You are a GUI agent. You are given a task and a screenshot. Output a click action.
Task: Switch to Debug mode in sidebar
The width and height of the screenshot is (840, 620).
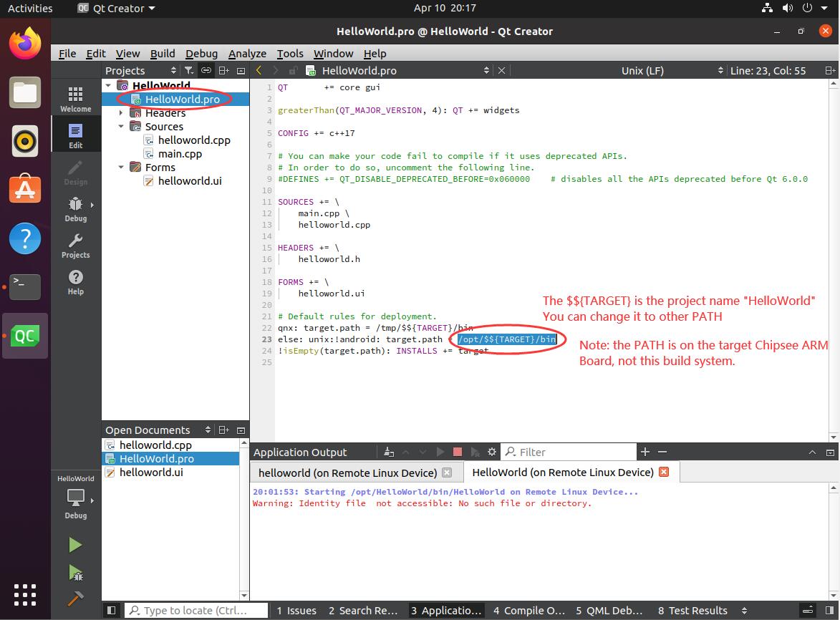pos(75,209)
